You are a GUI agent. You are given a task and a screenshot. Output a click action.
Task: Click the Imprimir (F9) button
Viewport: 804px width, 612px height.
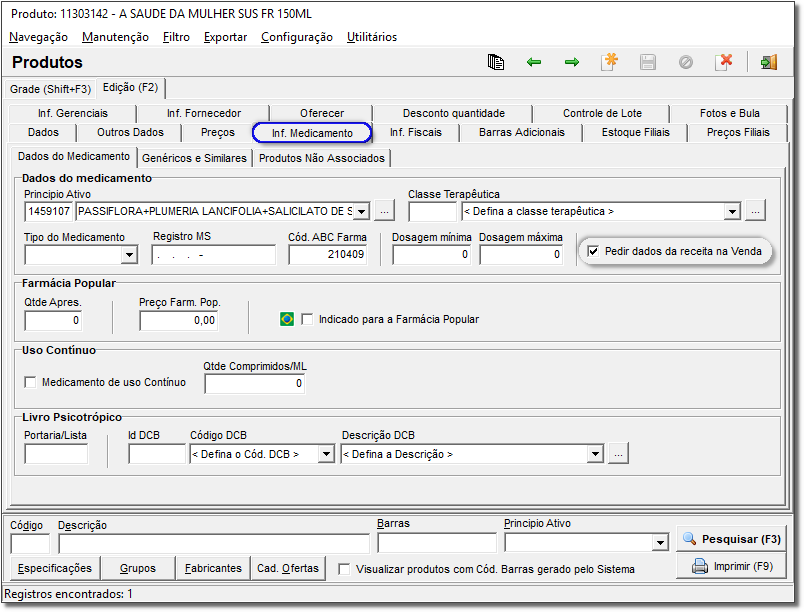731,566
